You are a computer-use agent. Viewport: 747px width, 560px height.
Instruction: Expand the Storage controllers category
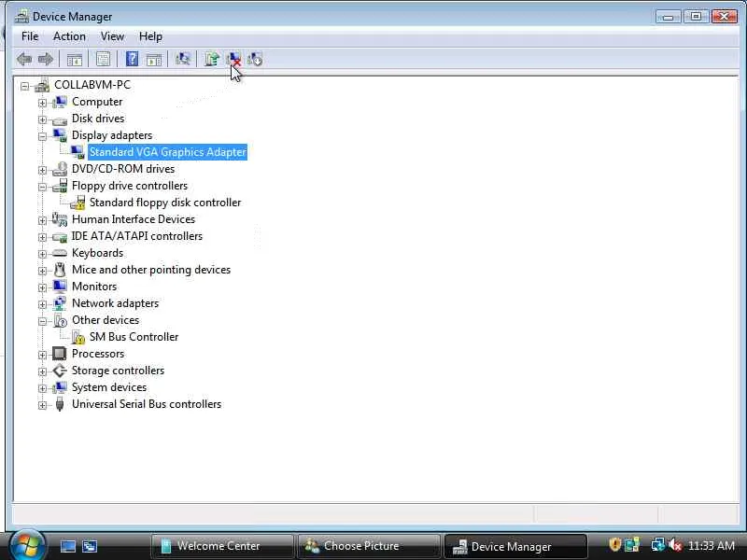42,371
